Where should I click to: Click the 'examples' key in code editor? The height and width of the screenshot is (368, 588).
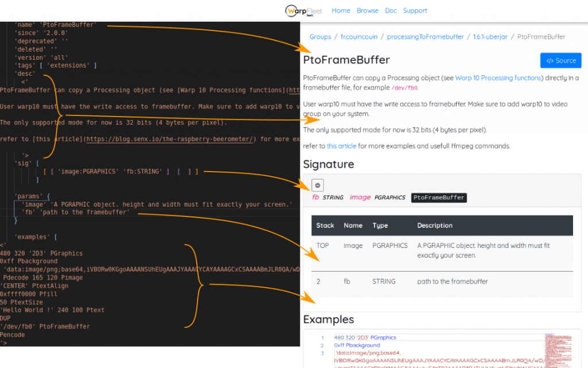click(32, 237)
